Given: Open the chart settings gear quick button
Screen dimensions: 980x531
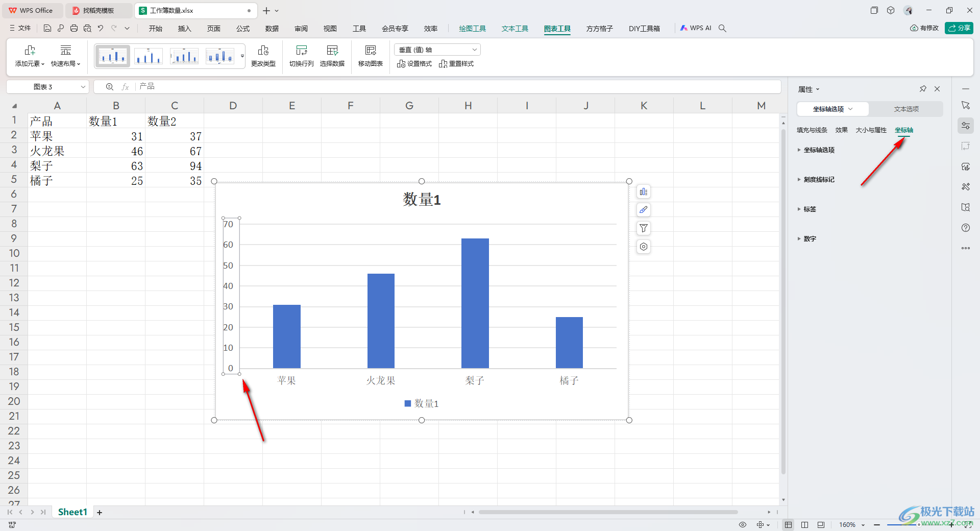Looking at the screenshot, I should pos(644,247).
